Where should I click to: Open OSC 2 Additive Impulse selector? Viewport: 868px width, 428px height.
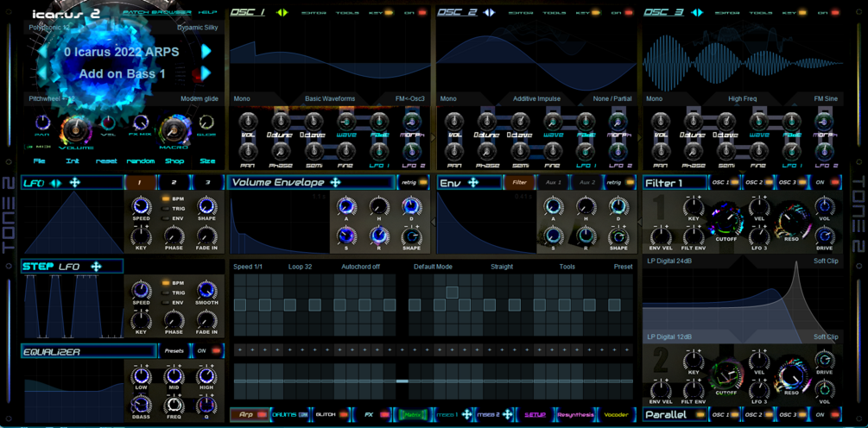(x=537, y=98)
